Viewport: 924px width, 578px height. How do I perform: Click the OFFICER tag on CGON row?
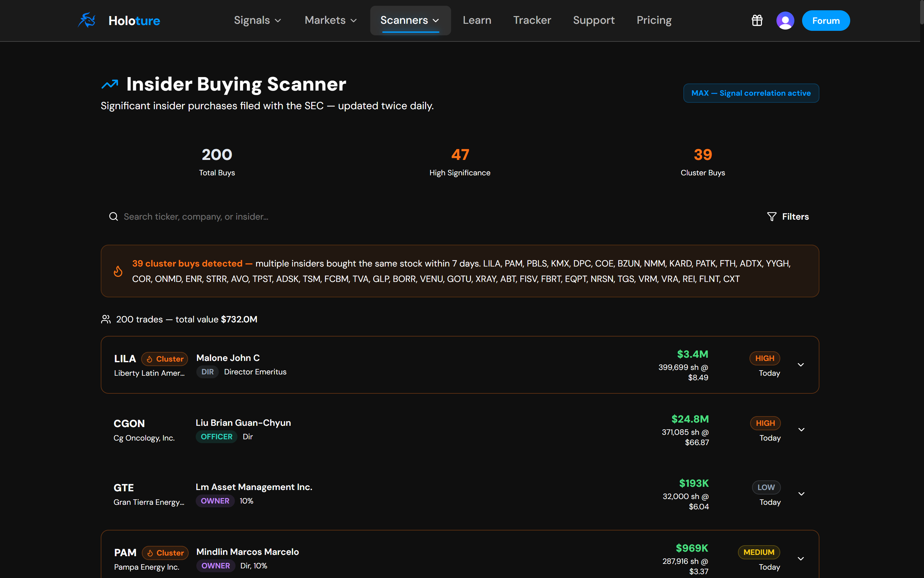(x=217, y=437)
